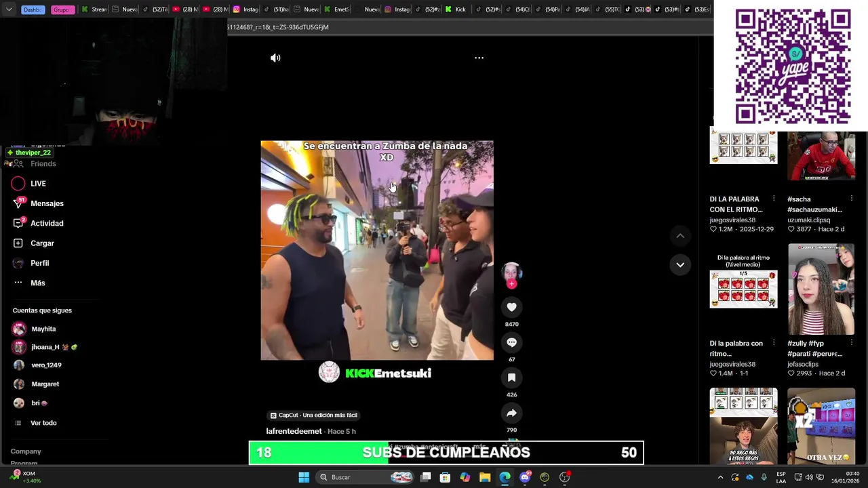
Task: Open File Explorer from taskbar
Action: click(485, 477)
